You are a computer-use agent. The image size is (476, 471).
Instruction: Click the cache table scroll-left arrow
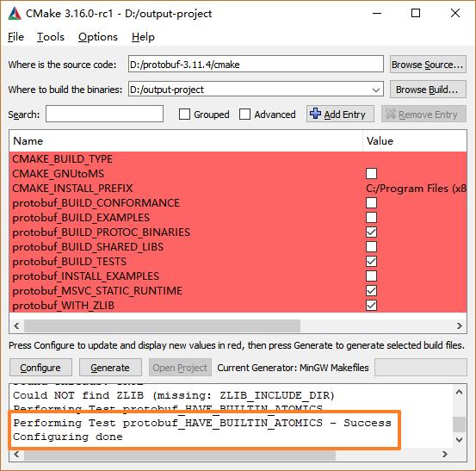tap(16, 325)
